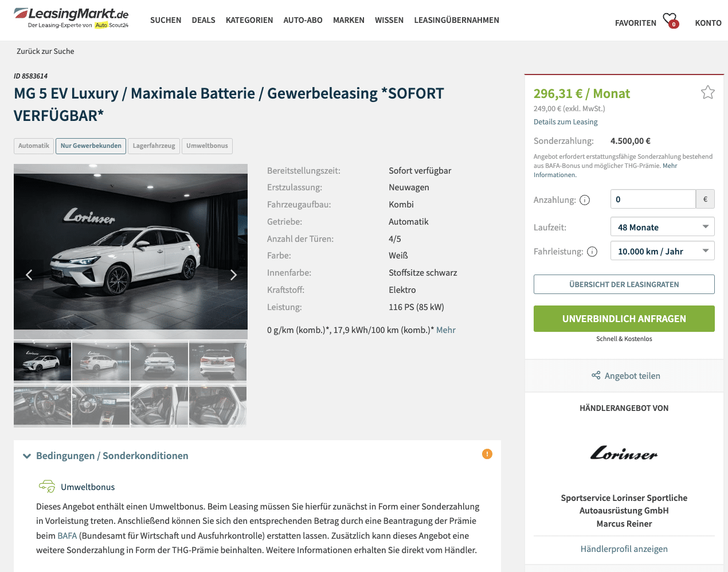Open the Fahrleistung 10.000 km dropdown

coord(663,251)
